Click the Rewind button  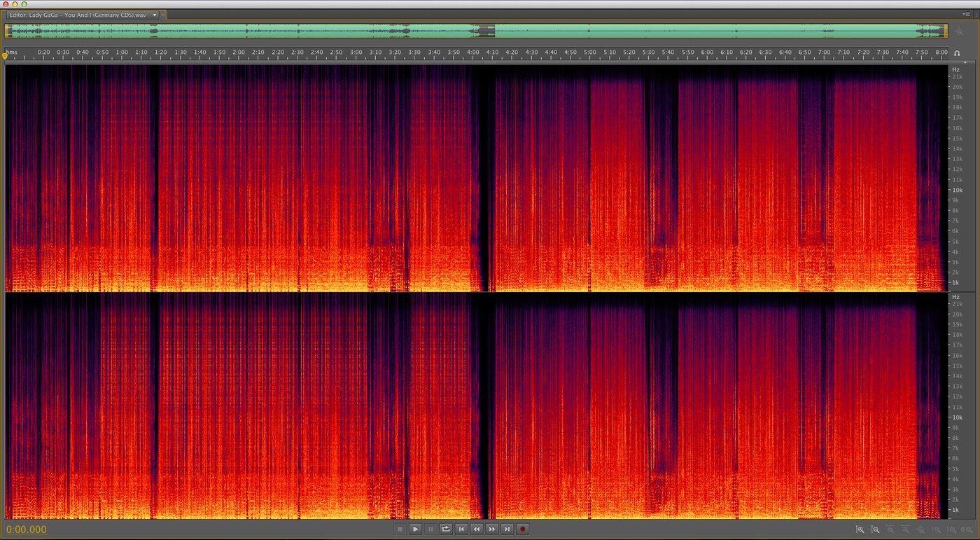tap(477, 529)
